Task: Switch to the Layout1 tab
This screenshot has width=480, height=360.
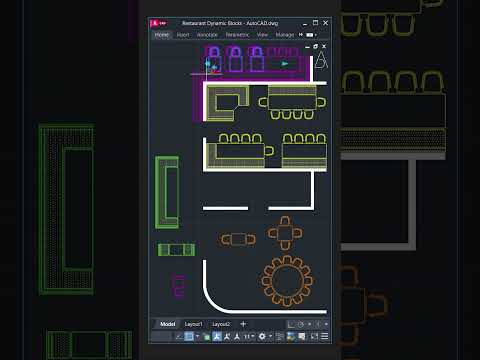Action: coord(193,324)
